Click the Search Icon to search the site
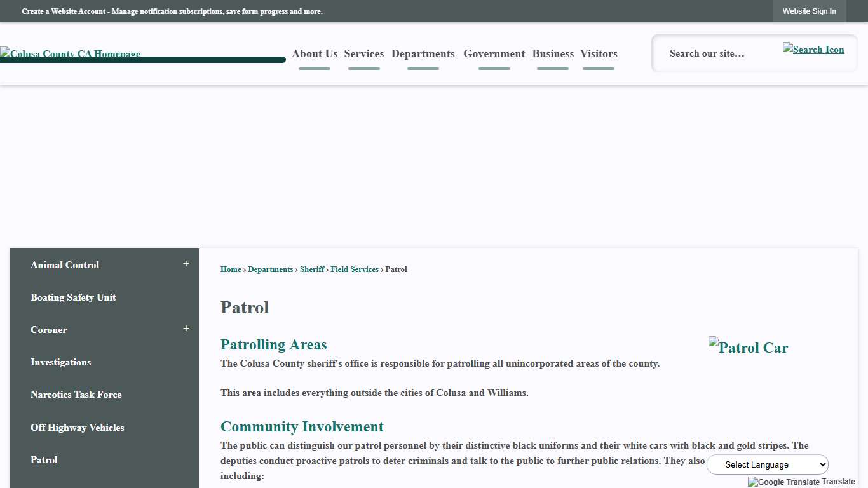 [813, 49]
